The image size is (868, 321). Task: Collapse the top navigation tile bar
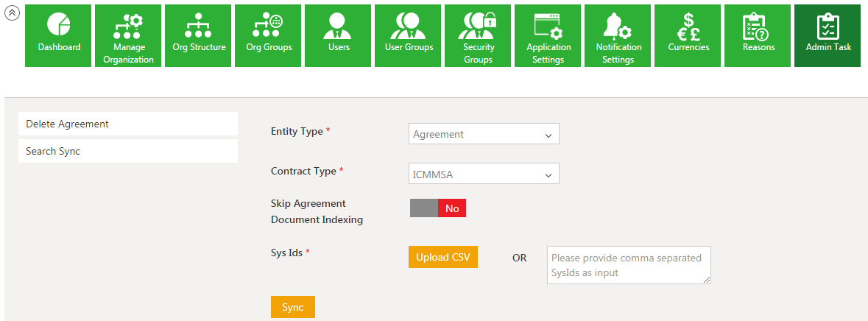tap(12, 13)
